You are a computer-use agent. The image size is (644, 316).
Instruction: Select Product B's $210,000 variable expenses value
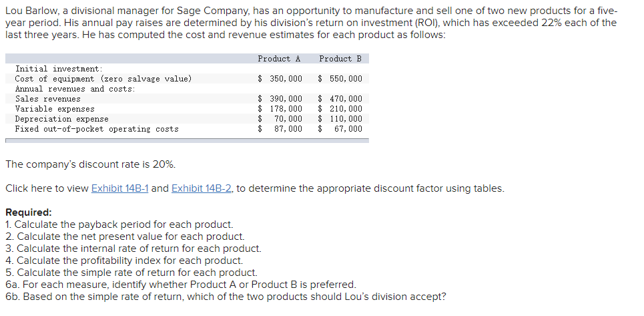click(x=340, y=109)
